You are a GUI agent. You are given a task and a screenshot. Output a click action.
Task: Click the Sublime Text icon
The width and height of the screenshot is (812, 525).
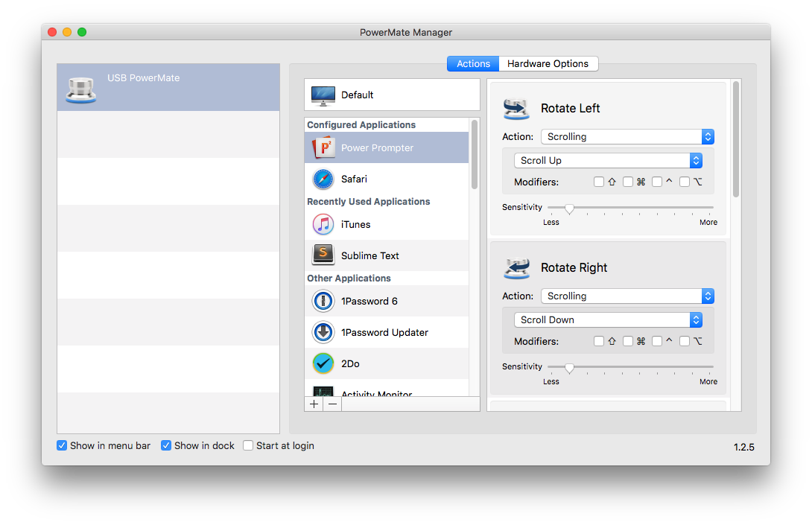[323, 255]
